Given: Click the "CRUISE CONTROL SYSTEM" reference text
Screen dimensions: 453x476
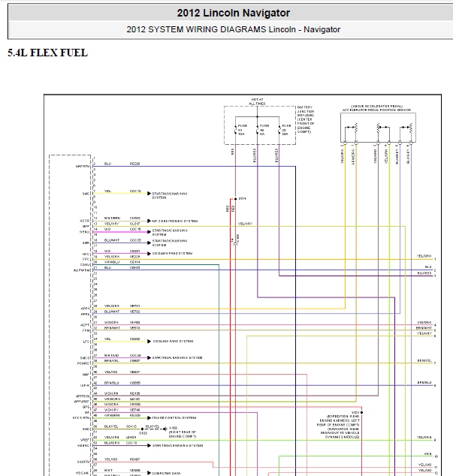Looking at the screenshot, I should coord(174,417).
